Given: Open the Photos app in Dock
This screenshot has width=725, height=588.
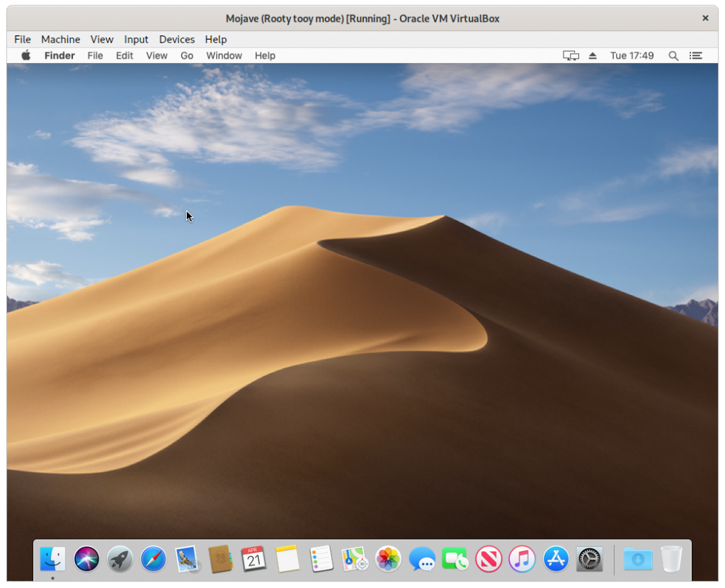Looking at the screenshot, I should click(388, 559).
